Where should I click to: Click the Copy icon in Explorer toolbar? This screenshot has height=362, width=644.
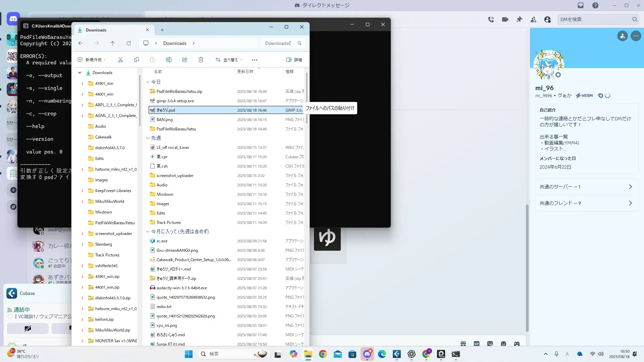137,60
